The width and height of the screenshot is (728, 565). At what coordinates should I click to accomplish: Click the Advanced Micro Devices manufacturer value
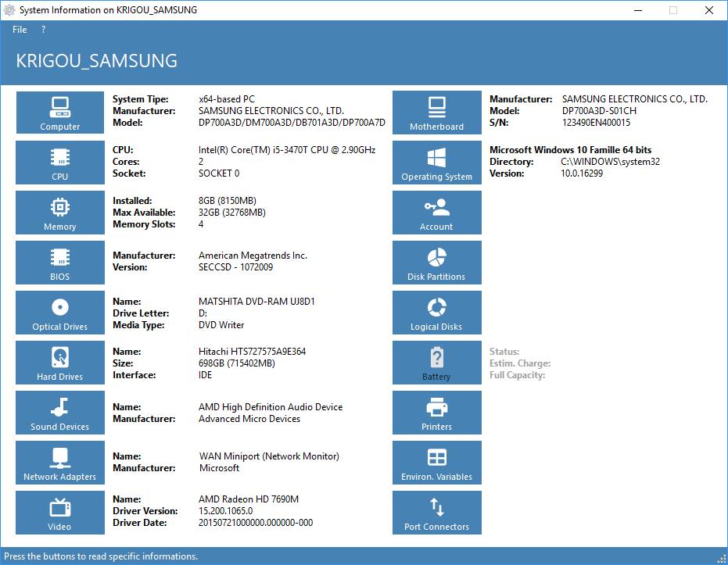click(249, 419)
